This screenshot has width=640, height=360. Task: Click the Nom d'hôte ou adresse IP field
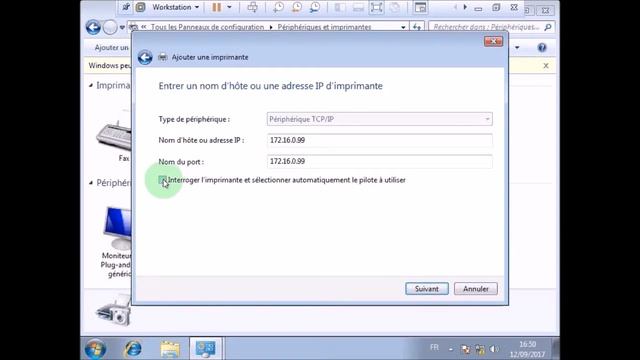tap(380, 140)
